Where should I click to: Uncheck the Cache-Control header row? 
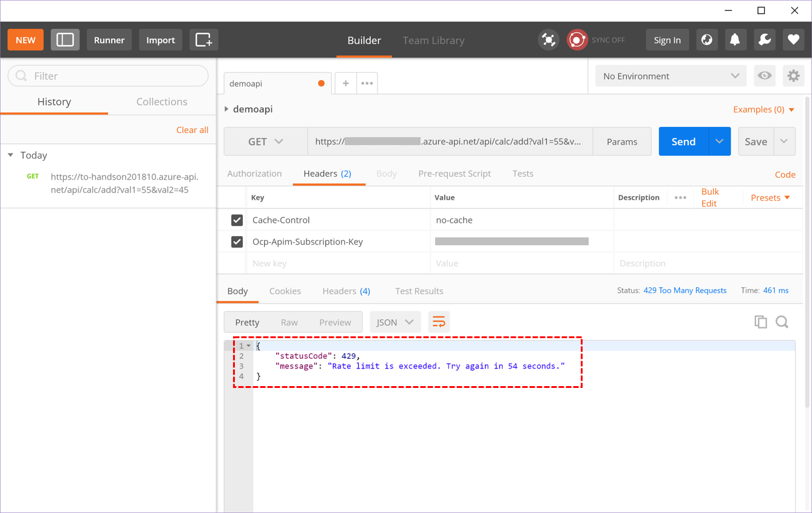pyautogui.click(x=237, y=220)
